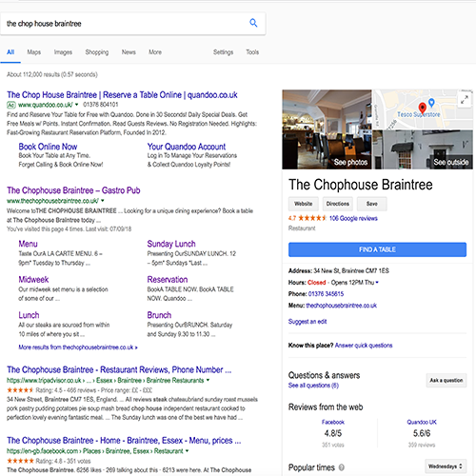476x476 pixels.
Task: Open the Brunch sitelink
Action: click(x=159, y=315)
